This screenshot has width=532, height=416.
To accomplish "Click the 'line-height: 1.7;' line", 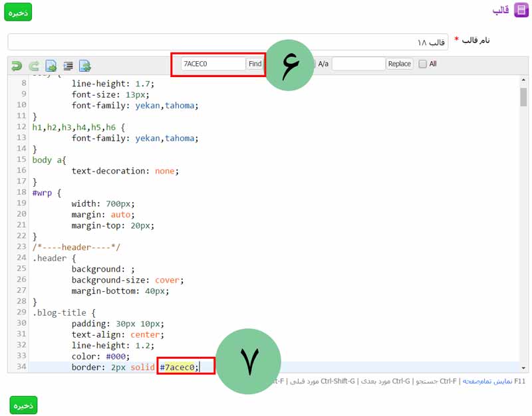I will click(x=113, y=84).
